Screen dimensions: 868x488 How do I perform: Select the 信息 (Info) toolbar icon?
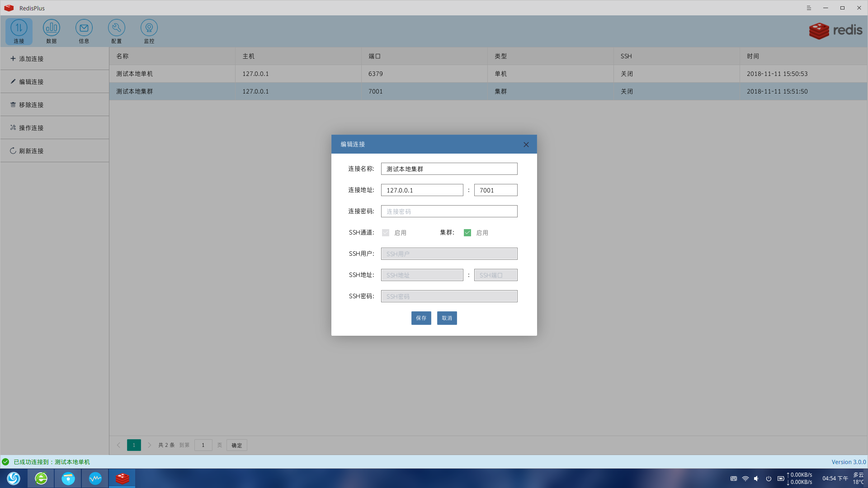84,31
